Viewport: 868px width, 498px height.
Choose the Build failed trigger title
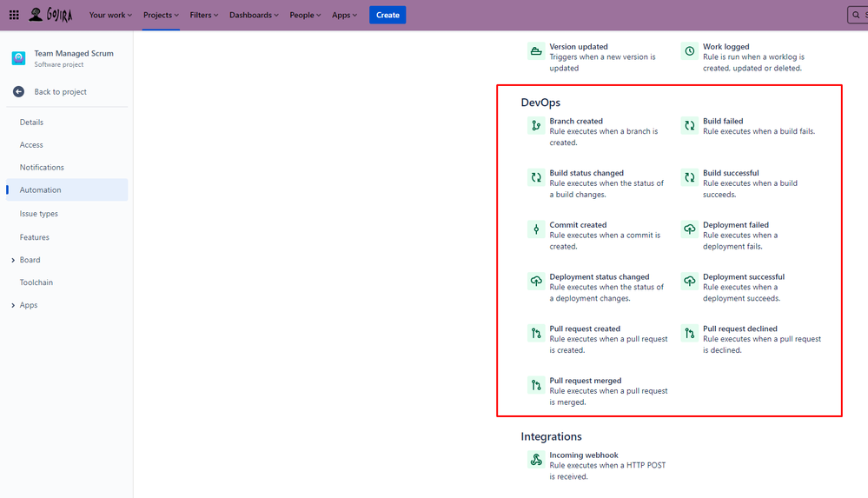click(723, 121)
